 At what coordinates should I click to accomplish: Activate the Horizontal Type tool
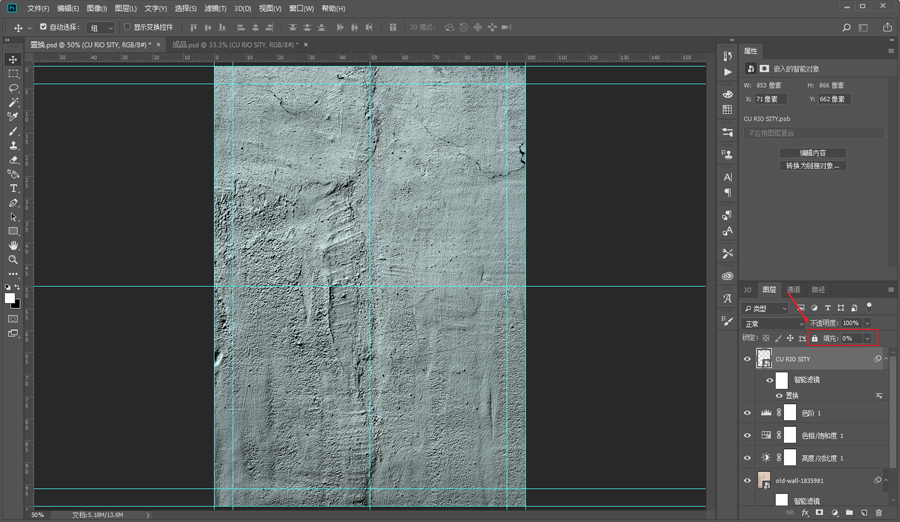pyautogui.click(x=13, y=188)
